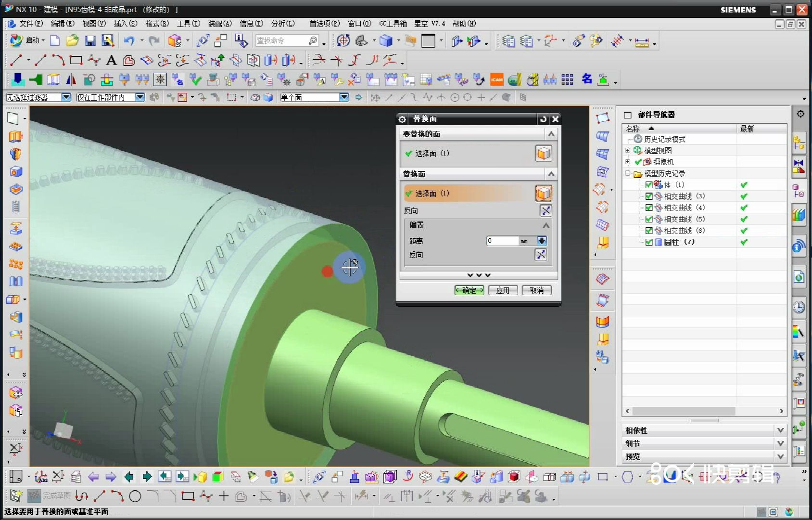Open the 文件(F) menu

(x=31, y=24)
